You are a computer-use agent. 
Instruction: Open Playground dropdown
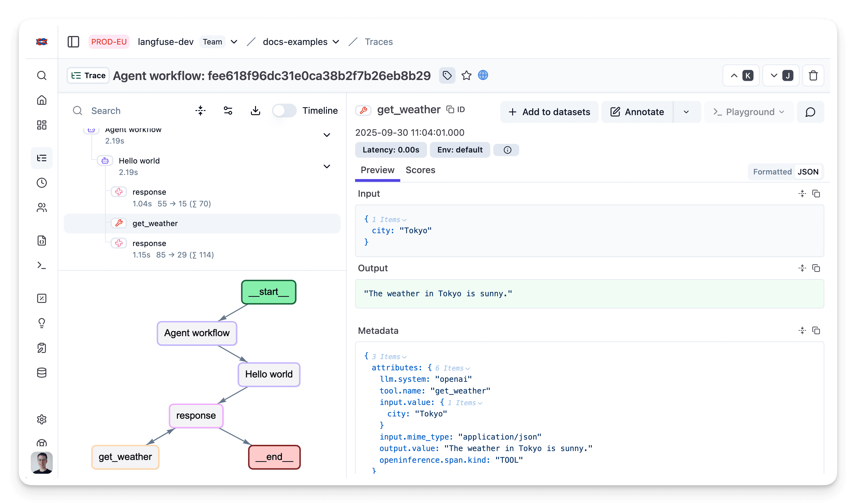point(749,112)
